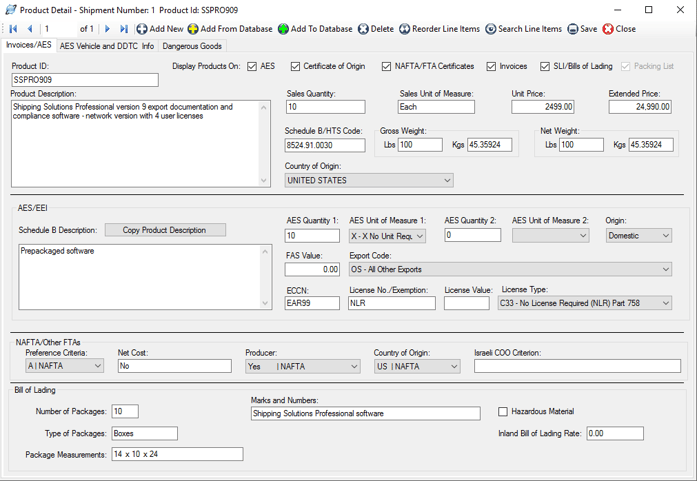Click the Net Cost field
Viewport: 697px width, 481px height.
175,366
